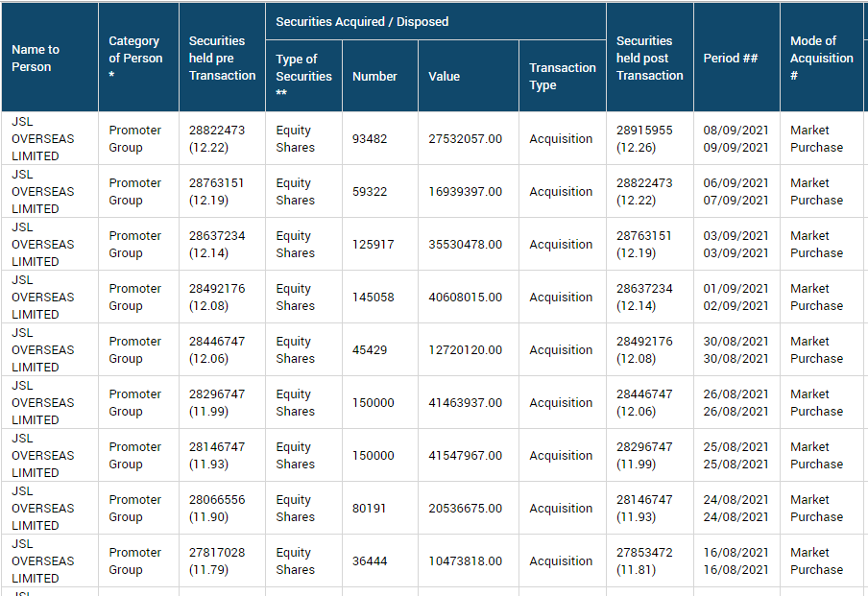Click 'Securities held pre Transaction' header

(x=222, y=58)
